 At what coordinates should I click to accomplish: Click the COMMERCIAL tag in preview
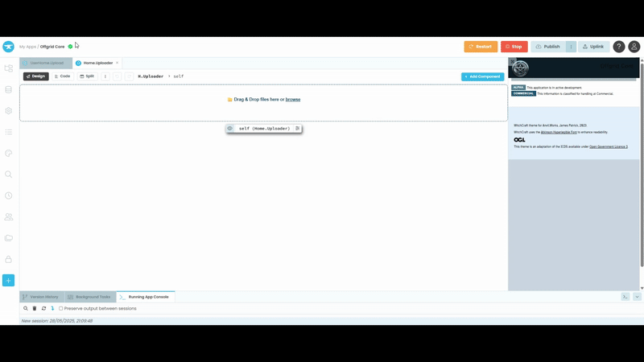(523, 93)
